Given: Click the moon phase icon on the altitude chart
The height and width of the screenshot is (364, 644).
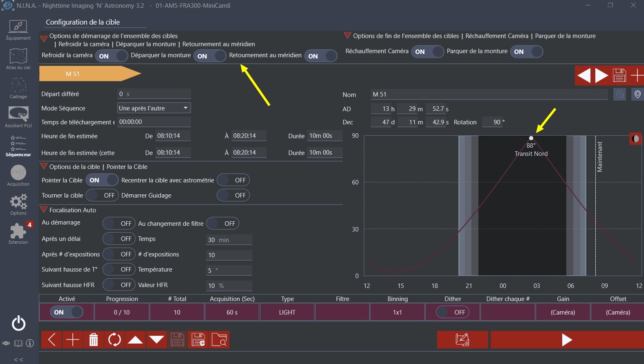Looking at the screenshot, I should (x=635, y=139).
